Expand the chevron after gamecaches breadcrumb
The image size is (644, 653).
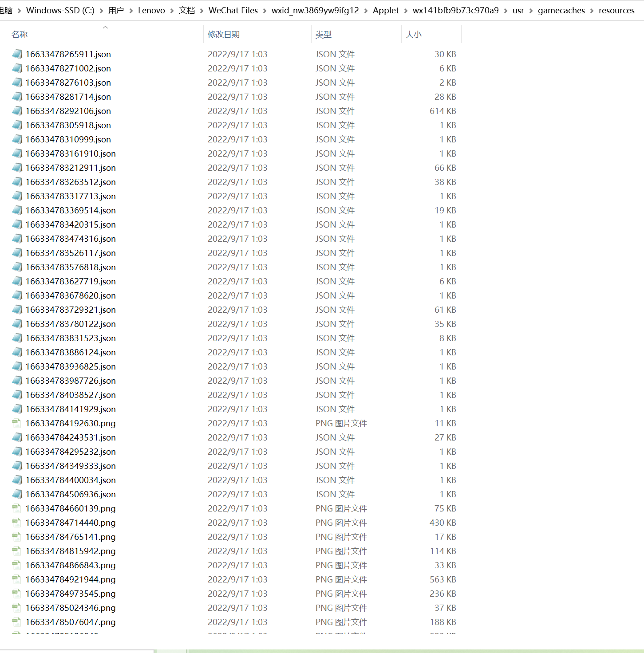pos(592,11)
